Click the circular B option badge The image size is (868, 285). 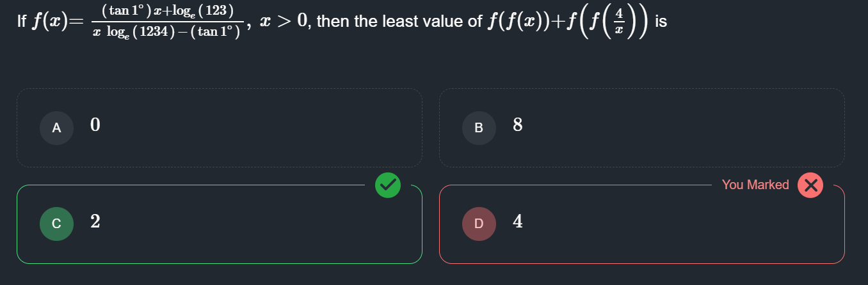point(479,127)
